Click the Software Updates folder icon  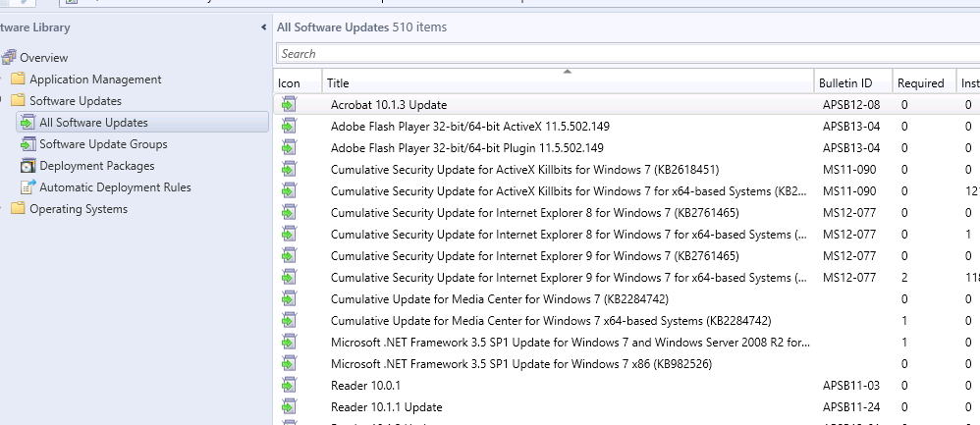tap(18, 101)
